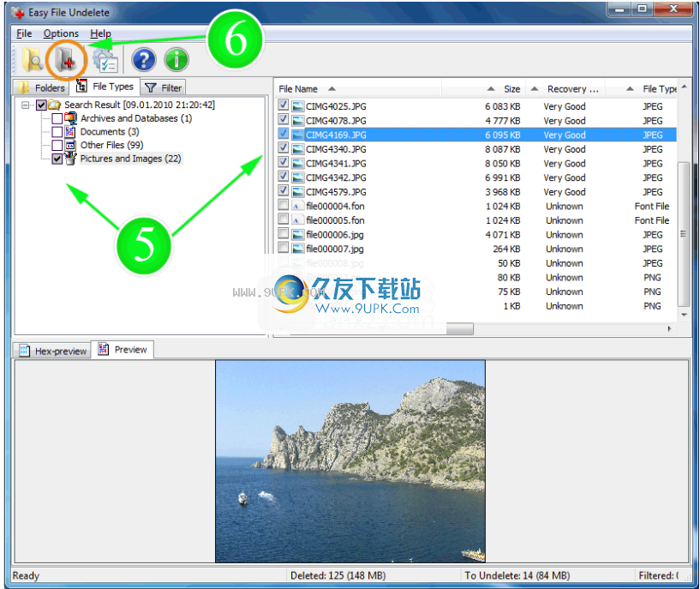The width and height of the screenshot is (700, 589).
Task: Sort by the File Type column header
Action: (x=641, y=89)
